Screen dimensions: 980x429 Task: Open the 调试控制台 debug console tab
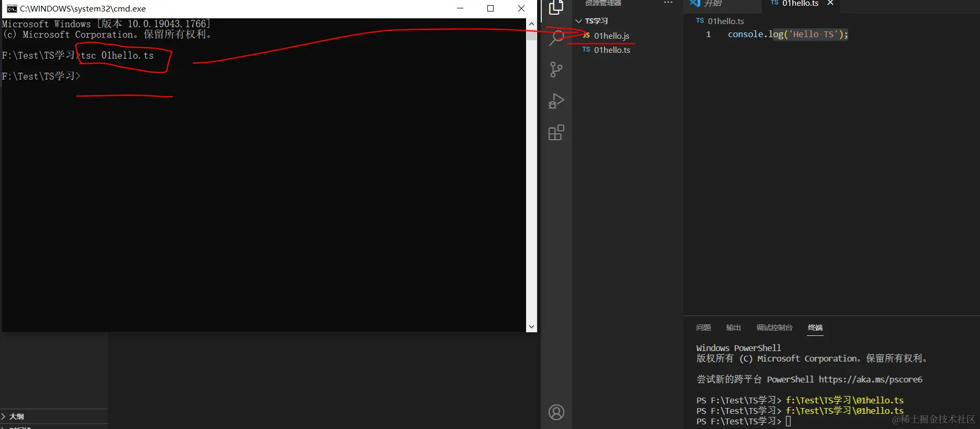coord(774,328)
